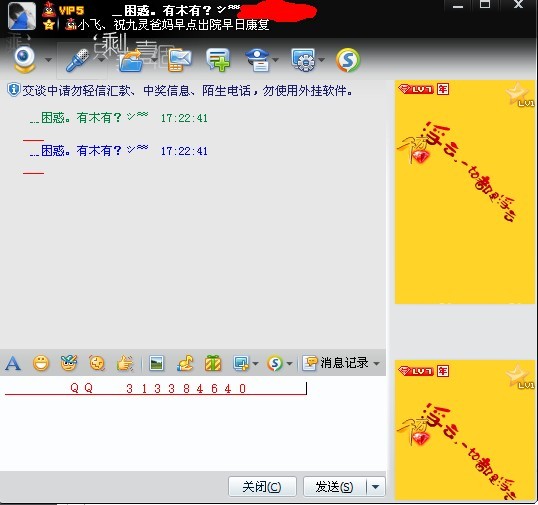
Task: Open the Sogou S application icon in top toolbar
Action: 348,60
